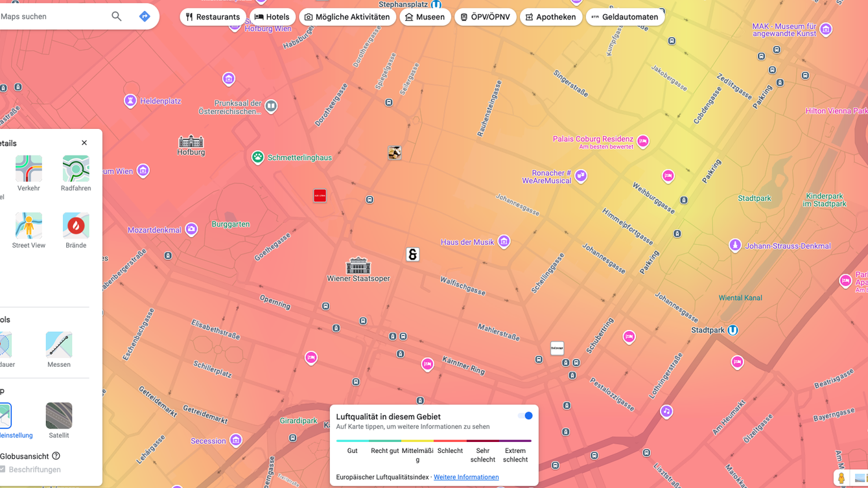Image resolution: width=868 pixels, height=488 pixels.
Task: Switch to Satellit map type
Action: [x=59, y=416]
